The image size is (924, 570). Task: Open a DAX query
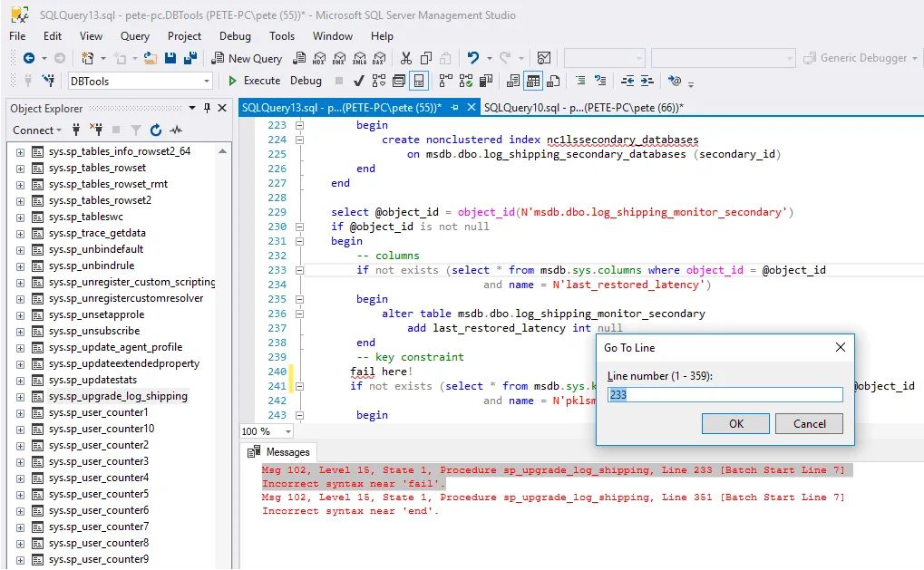click(x=379, y=58)
